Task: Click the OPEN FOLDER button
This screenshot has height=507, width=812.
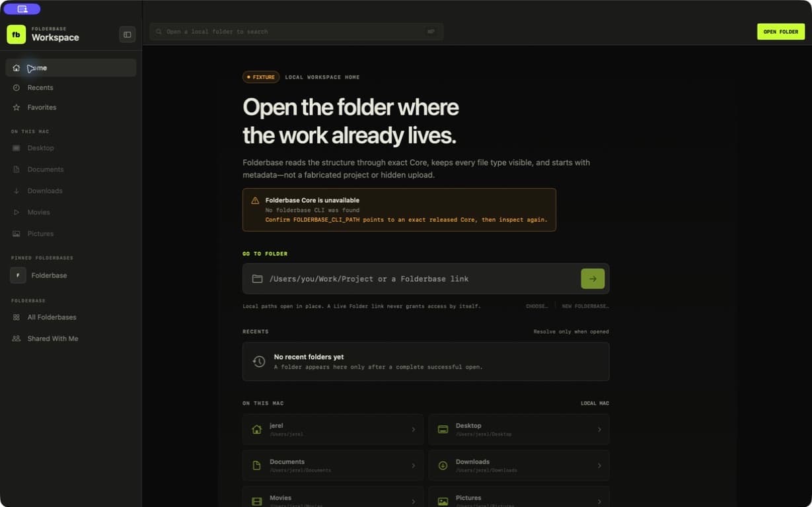Action: [781, 32]
